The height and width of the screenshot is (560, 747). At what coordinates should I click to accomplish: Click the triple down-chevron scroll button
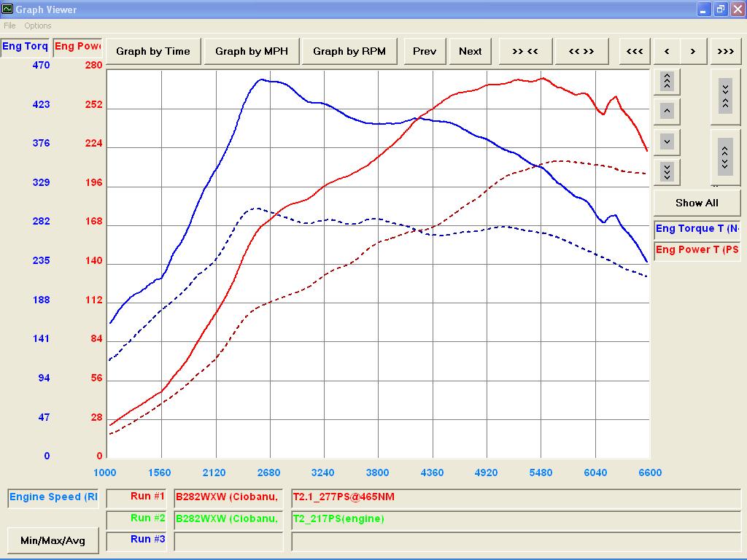tap(667, 171)
